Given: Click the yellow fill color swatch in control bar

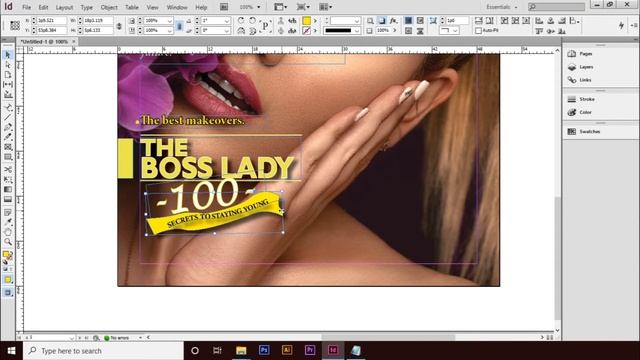Looking at the screenshot, I should [x=307, y=20].
